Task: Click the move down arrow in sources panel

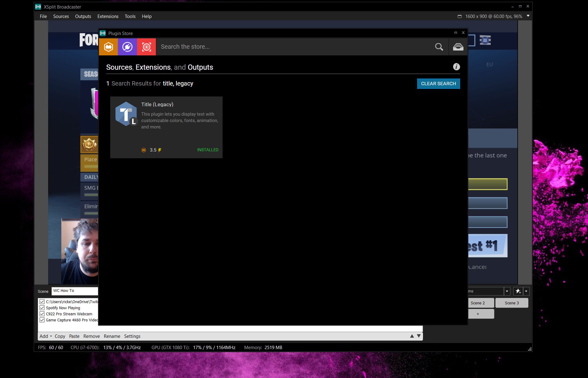Action: click(x=418, y=336)
